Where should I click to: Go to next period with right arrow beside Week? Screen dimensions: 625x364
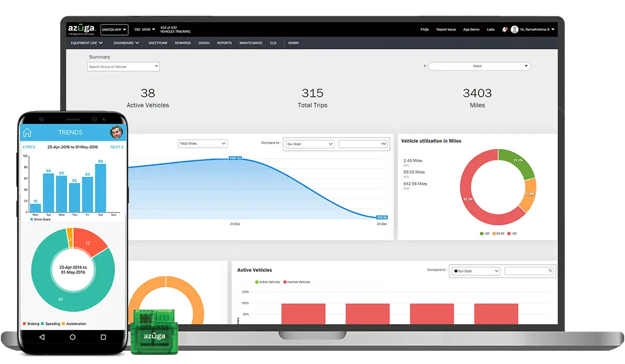tap(534, 66)
